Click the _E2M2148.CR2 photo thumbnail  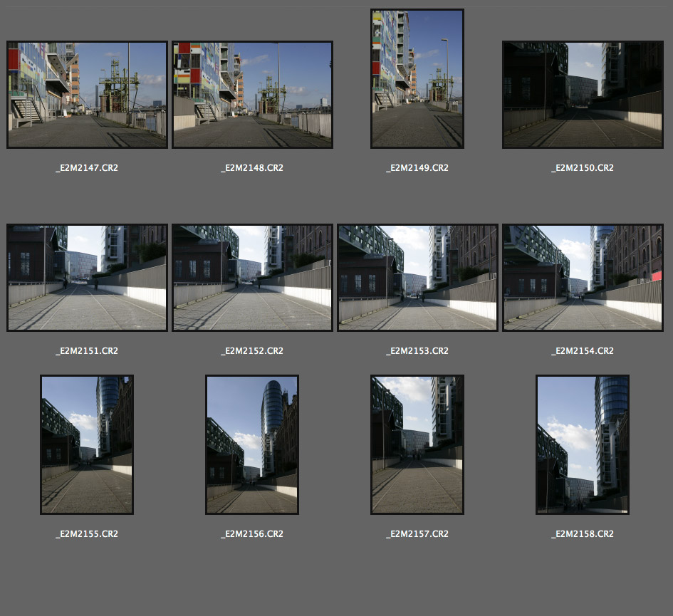tap(252, 95)
